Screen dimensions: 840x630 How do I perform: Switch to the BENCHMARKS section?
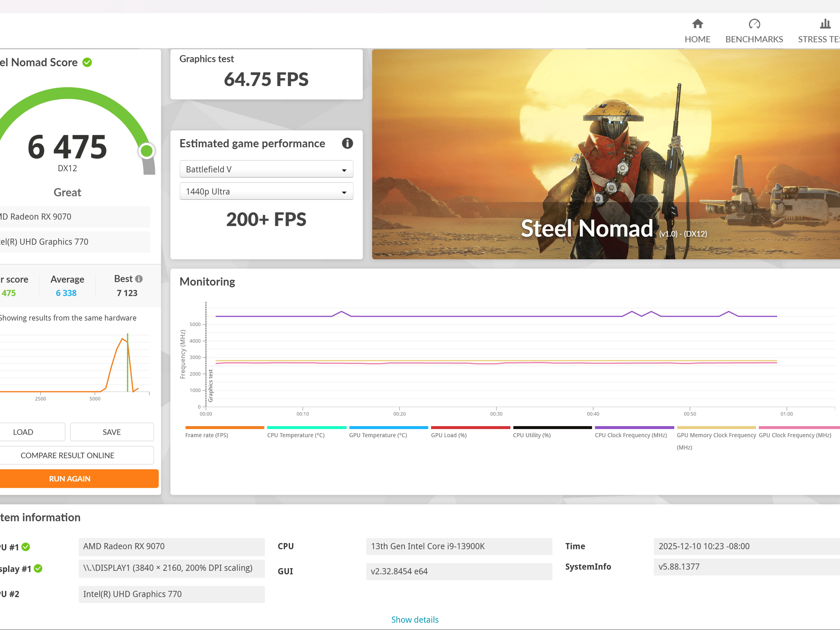click(x=754, y=39)
